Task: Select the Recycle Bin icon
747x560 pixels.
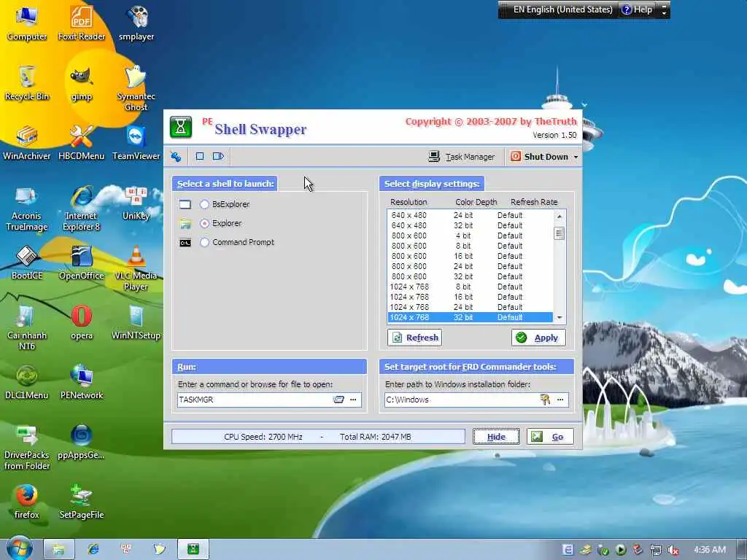Action: click(x=27, y=83)
